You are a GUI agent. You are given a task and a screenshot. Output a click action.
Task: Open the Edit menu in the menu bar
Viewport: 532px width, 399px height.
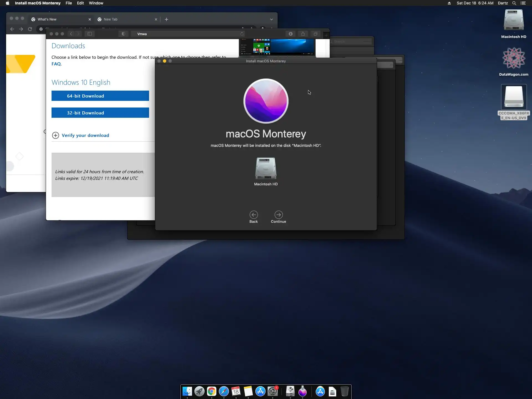tap(80, 3)
